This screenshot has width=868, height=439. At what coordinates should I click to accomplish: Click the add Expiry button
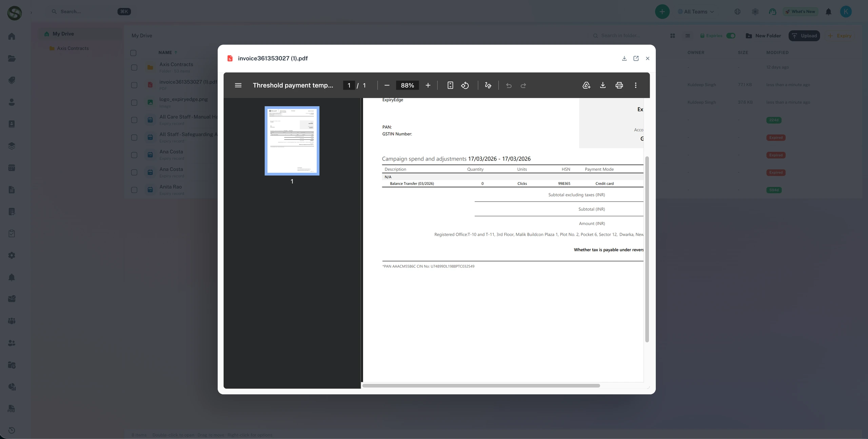point(840,36)
